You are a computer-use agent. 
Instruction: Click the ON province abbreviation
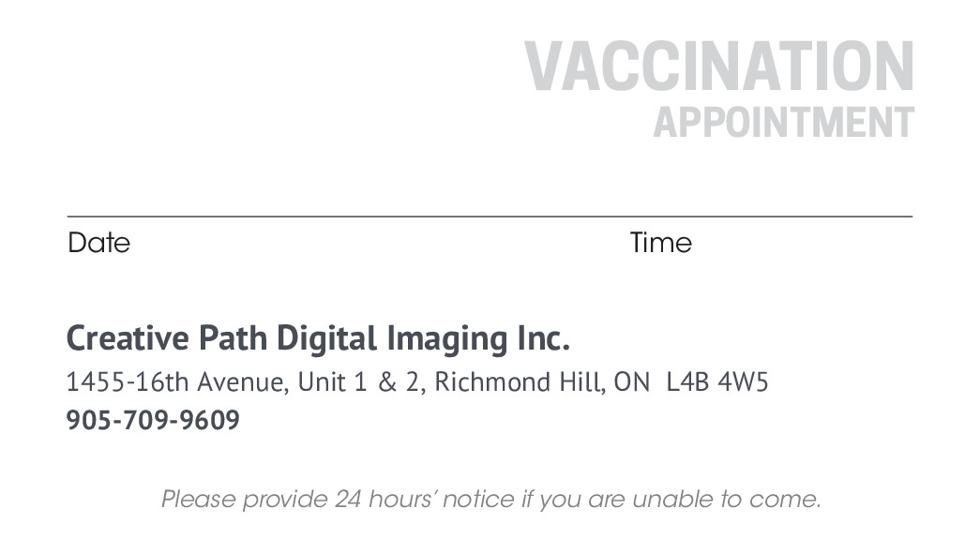[x=631, y=382]
